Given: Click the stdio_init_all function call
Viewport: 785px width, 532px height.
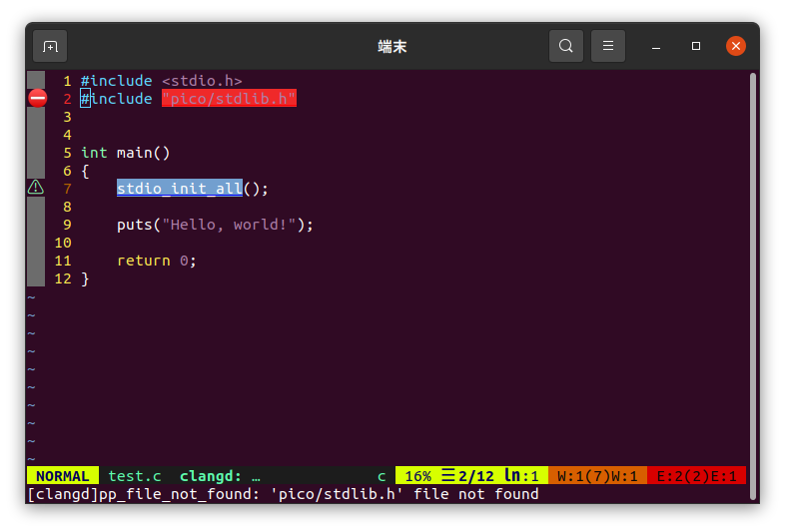Looking at the screenshot, I should click(x=179, y=189).
